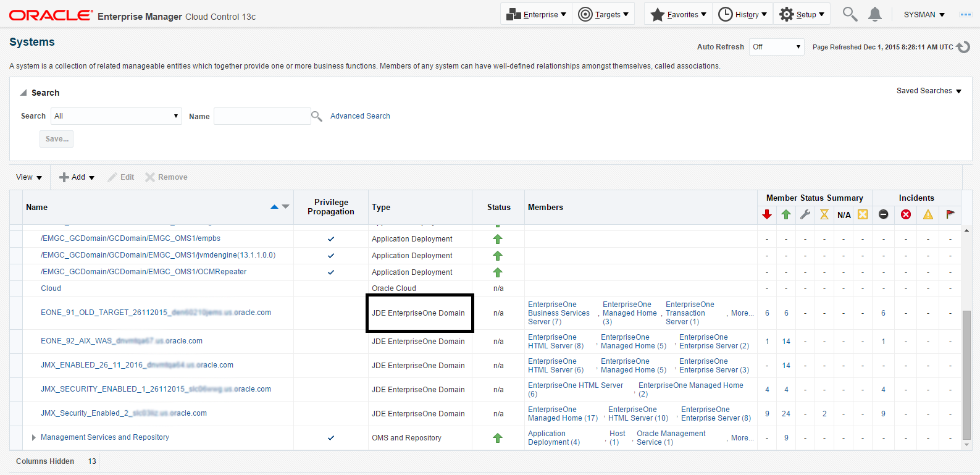This screenshot has height=475, width=980.
Task: Click the Up status arrow for OCMRepeater row
Action: click(498, 272)
